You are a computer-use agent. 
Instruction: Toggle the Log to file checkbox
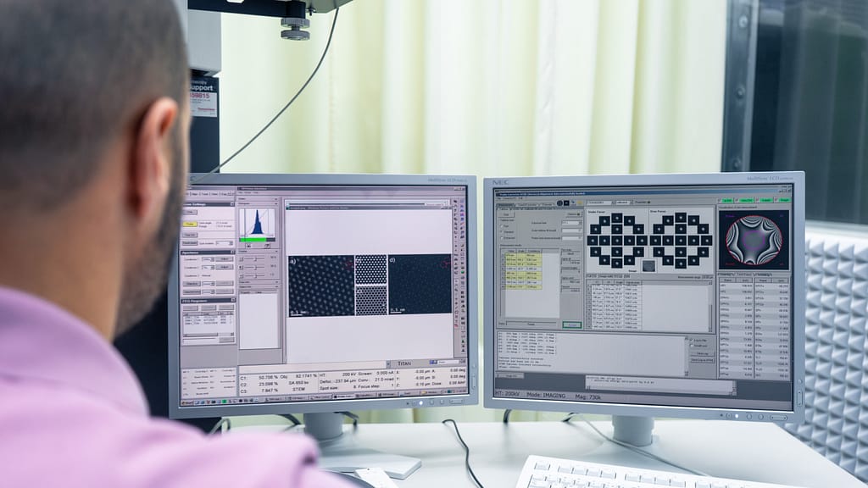tap(693, 340)
